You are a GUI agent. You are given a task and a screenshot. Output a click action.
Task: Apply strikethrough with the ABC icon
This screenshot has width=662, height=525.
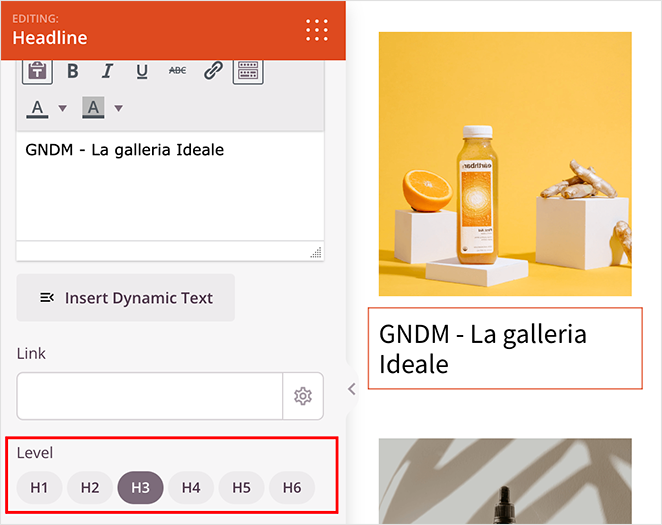coord(177,71)
